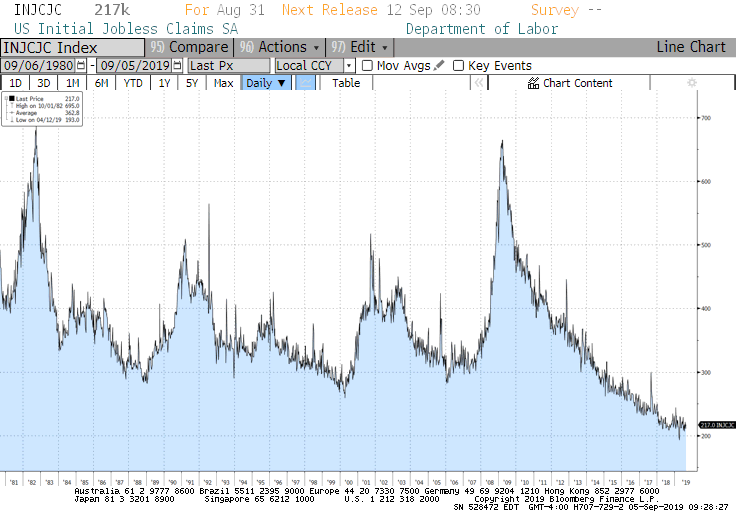Open calendar picker for end date 09/05/2019
Screen dimensions: 737x531
tap(177, 66)
